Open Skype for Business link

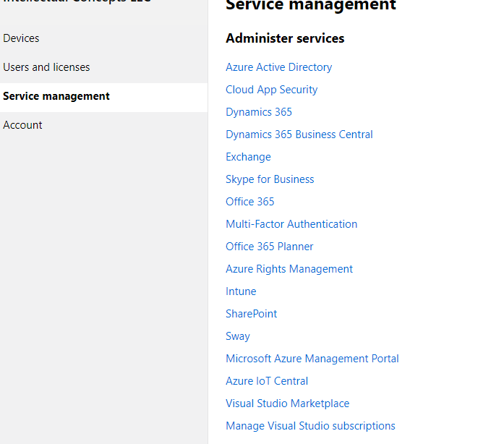270,179
